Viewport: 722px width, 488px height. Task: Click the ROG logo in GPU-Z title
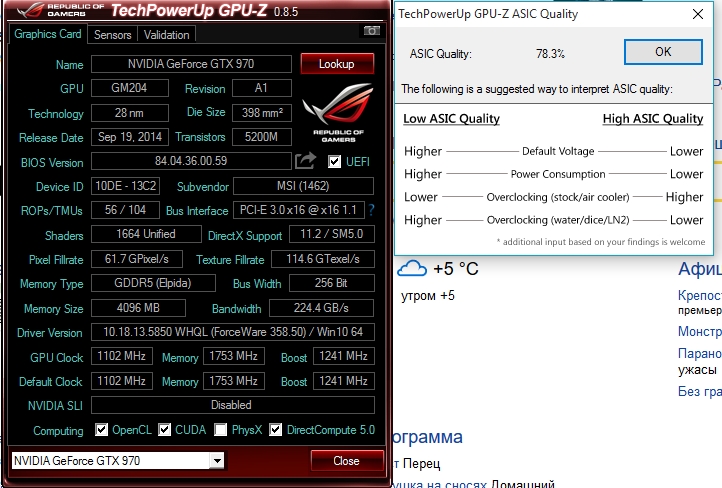tap(31, 10)
